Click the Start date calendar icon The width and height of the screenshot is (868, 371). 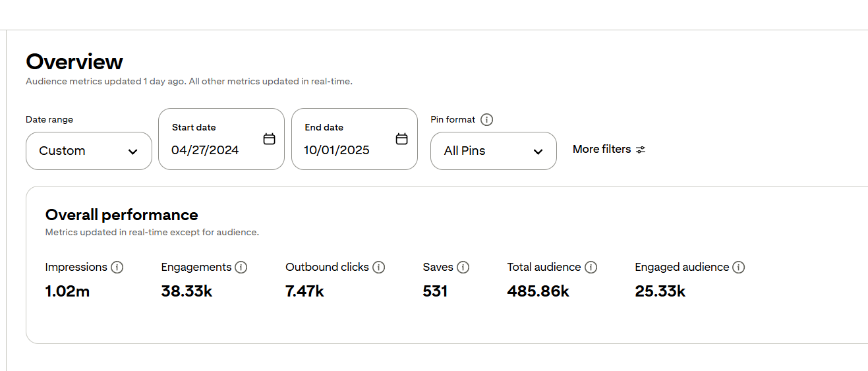[x=269, y=139]
